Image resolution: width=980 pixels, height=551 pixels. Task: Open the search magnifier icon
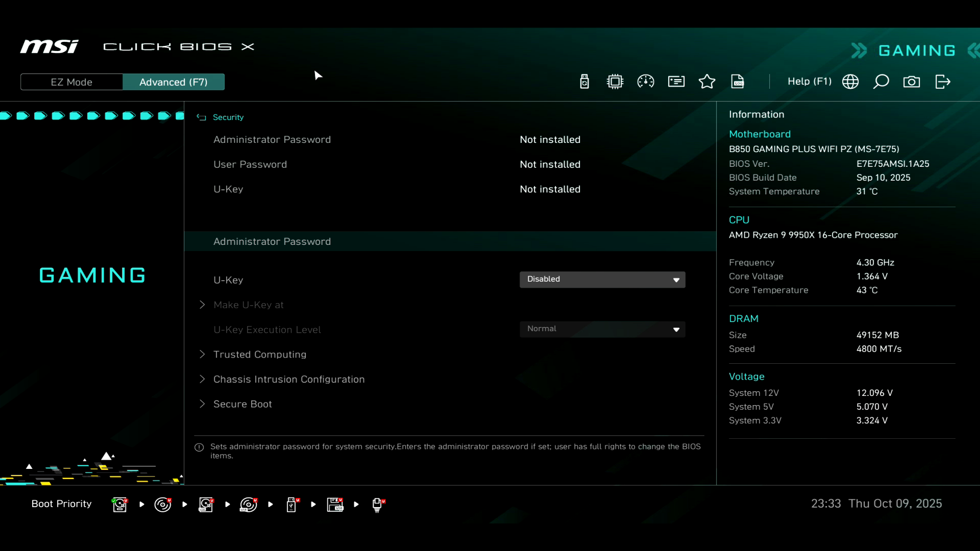[x=881, y=82]
